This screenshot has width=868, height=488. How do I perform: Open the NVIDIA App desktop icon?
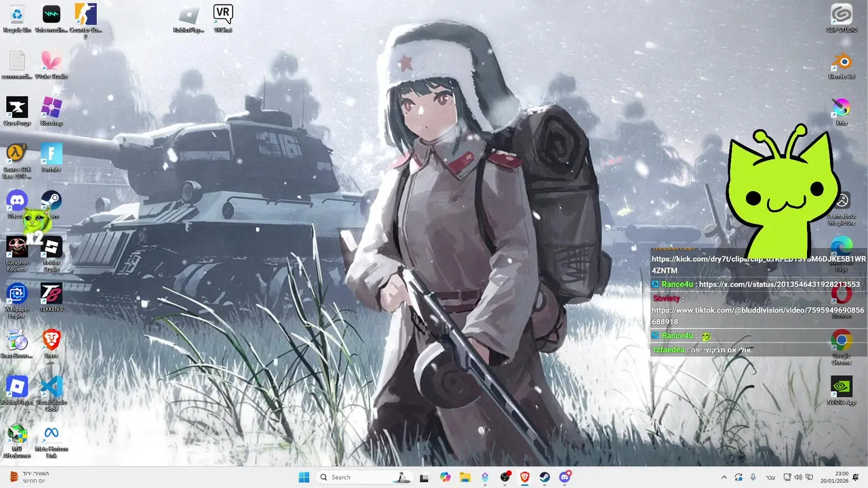tap(842, 391)
